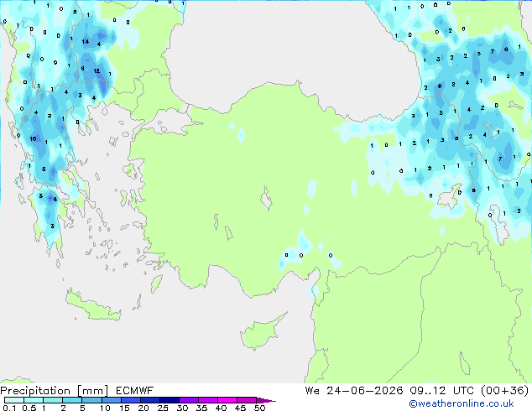Open the weatheronline.co.uk credit link
This screenshot has height=411, width=532.
pyautogui.click(x=462, y=403)
